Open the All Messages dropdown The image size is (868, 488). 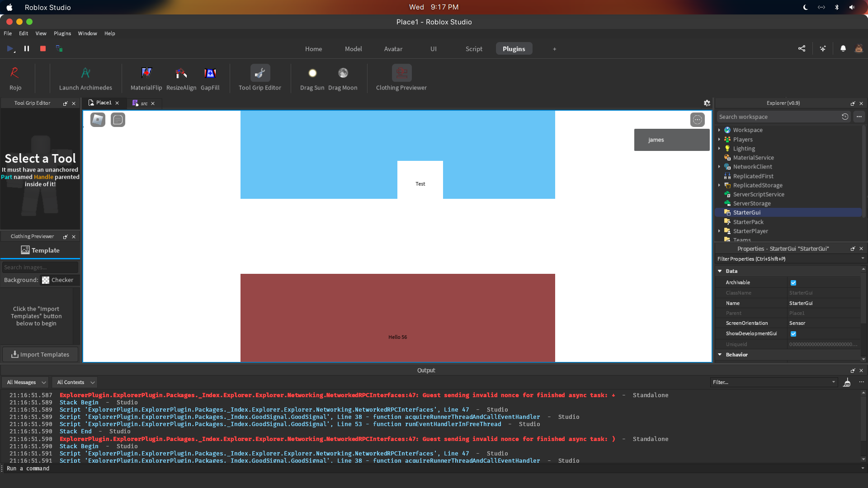25,382
